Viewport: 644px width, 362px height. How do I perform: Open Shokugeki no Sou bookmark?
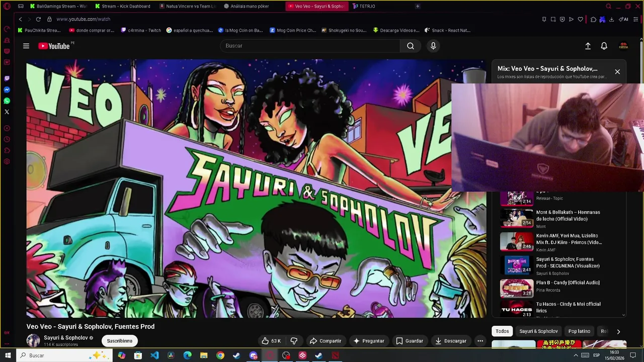(x=344, y=30)
